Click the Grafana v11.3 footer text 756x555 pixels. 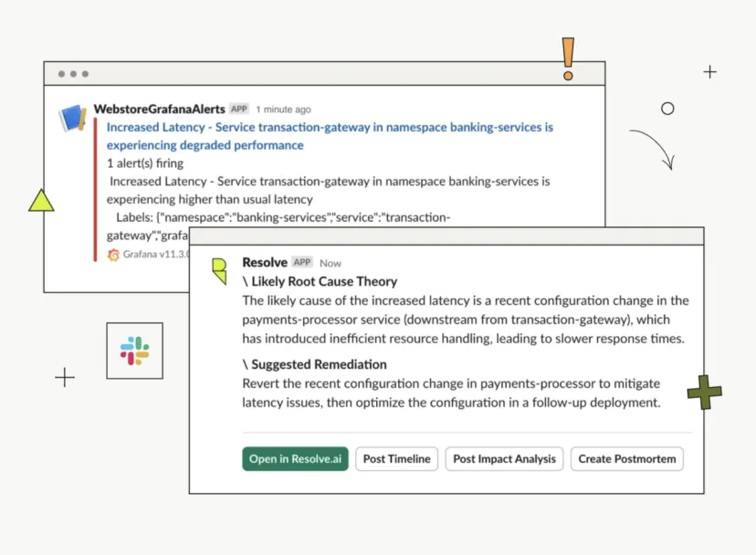[156, 254]
